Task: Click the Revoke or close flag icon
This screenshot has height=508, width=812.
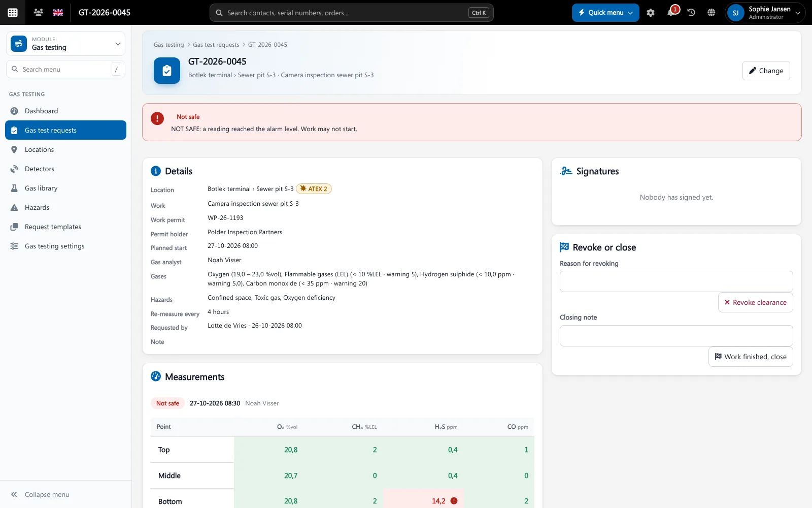Action: tap(564, 247)
